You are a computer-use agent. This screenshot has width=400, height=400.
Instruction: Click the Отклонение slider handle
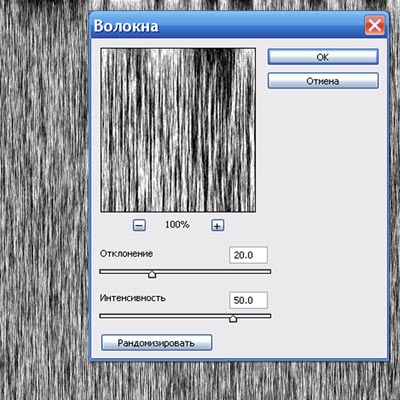(152, 274)
